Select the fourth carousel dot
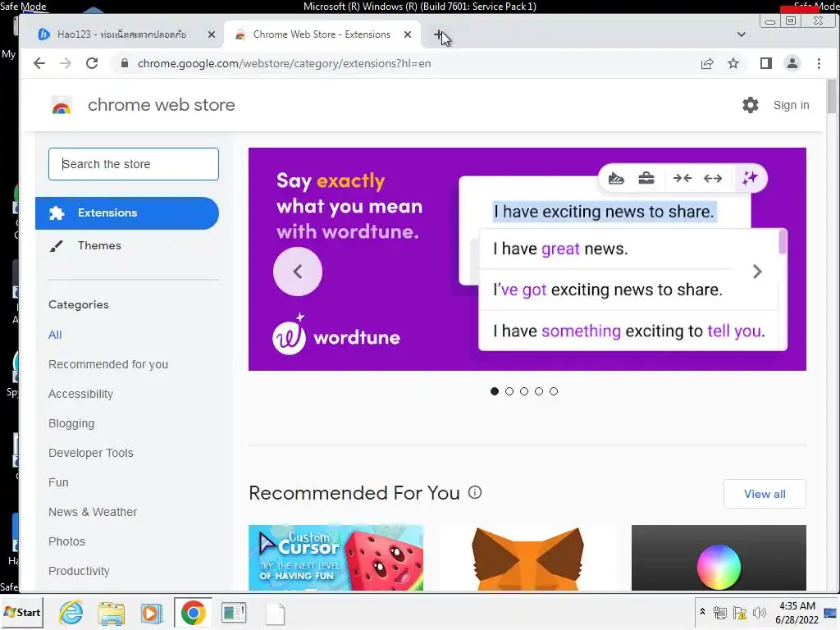The width and height of the screenshot is (840, 630). tap(539, 391)
